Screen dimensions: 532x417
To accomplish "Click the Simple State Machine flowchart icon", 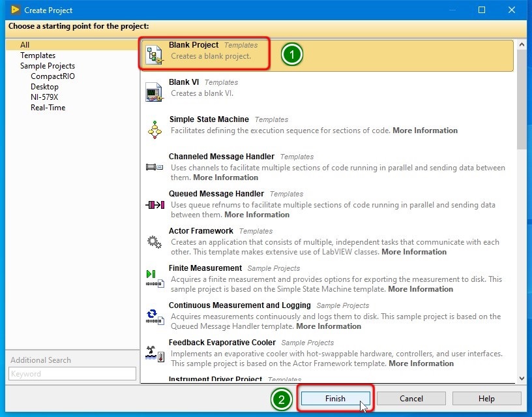I will click(x=155, y=129).
